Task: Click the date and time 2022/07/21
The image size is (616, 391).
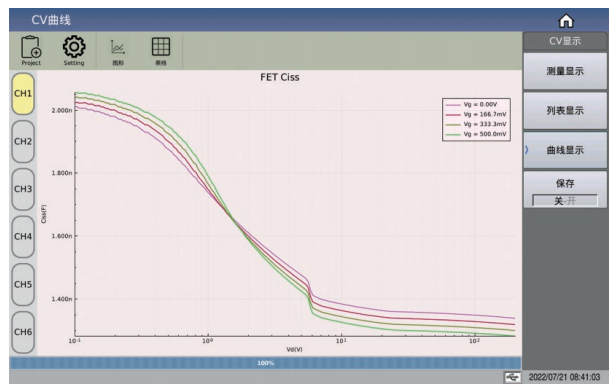Action: (x=564, y=377)
